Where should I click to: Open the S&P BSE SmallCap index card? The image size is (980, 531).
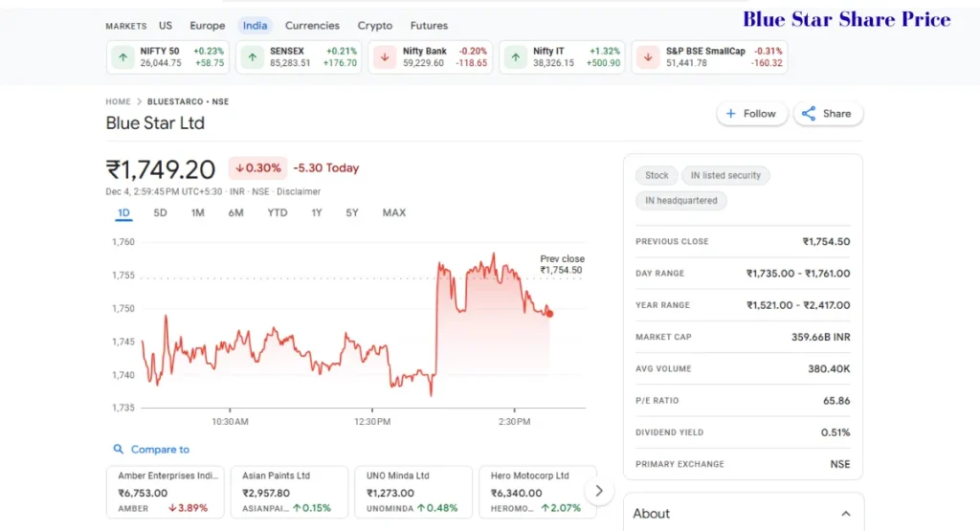pyautogui.click(x=709, y=57)
